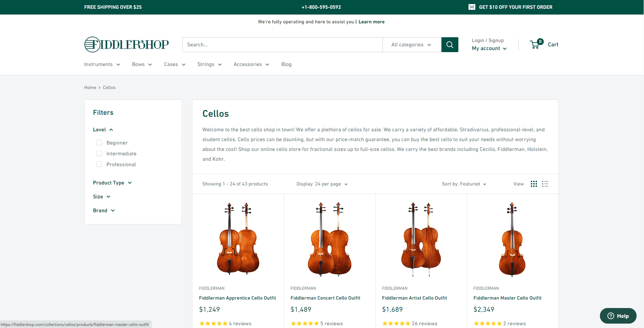Click the Apprentice Cello product image
The image size is (644, 328).
[238, 239]
